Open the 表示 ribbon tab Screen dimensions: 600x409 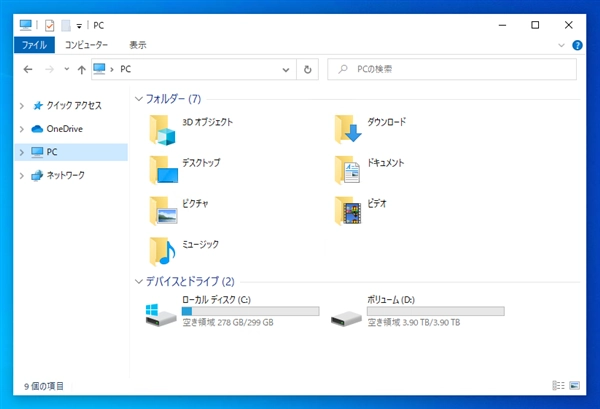pyautogui.click(x=138, y=45)
